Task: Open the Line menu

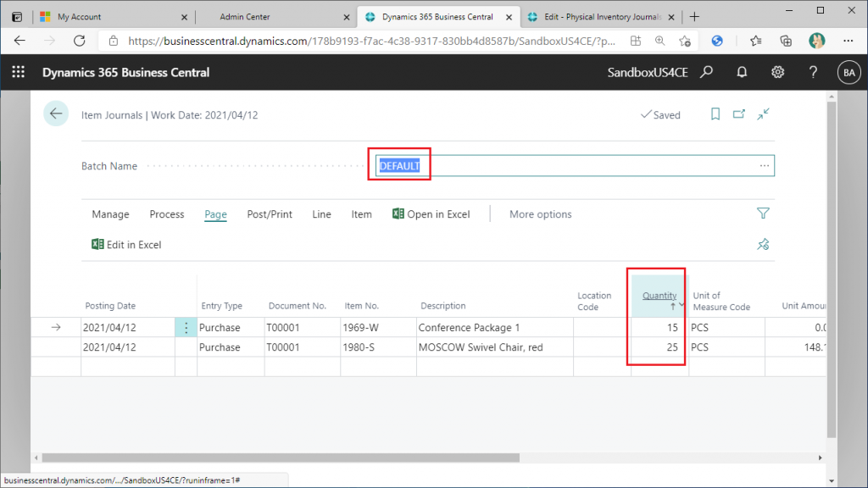Action: click(321, 214)
